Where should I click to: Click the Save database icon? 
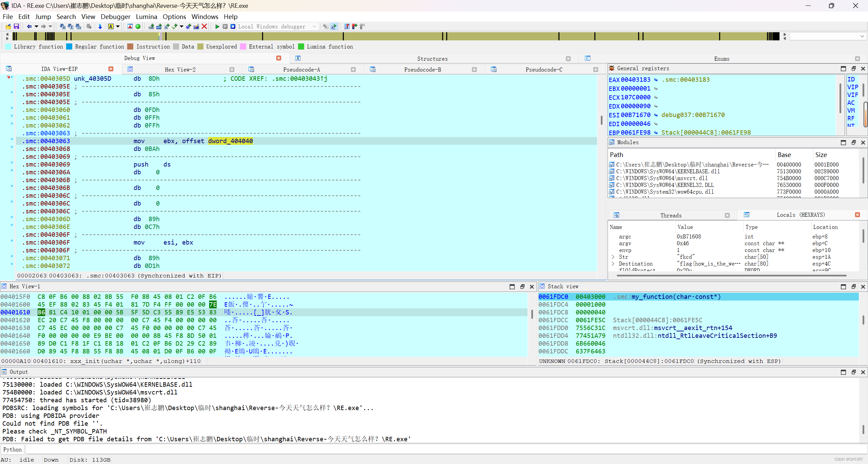(16, 26)
